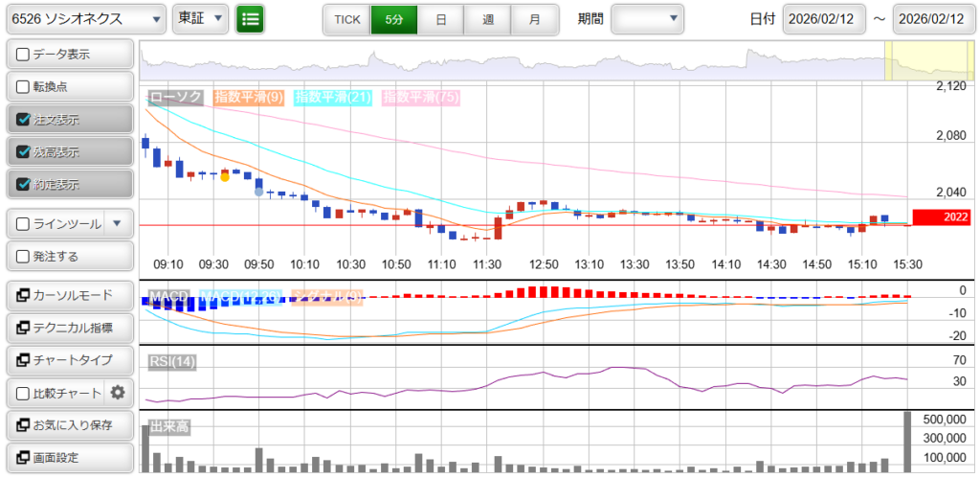Image resolution: width=980 pixels, height=478 pixels.
Task: Click the 指数平滑(9) legend label
Action: 248,97
